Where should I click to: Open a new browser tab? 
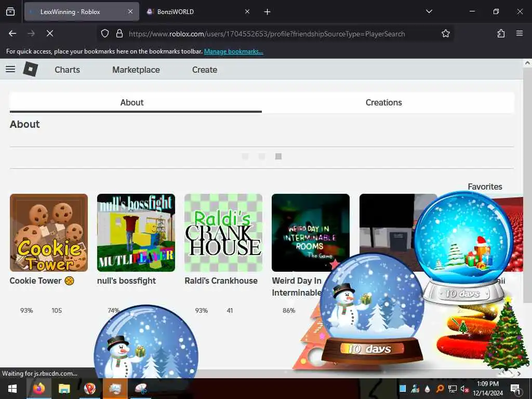pos(268,12)
